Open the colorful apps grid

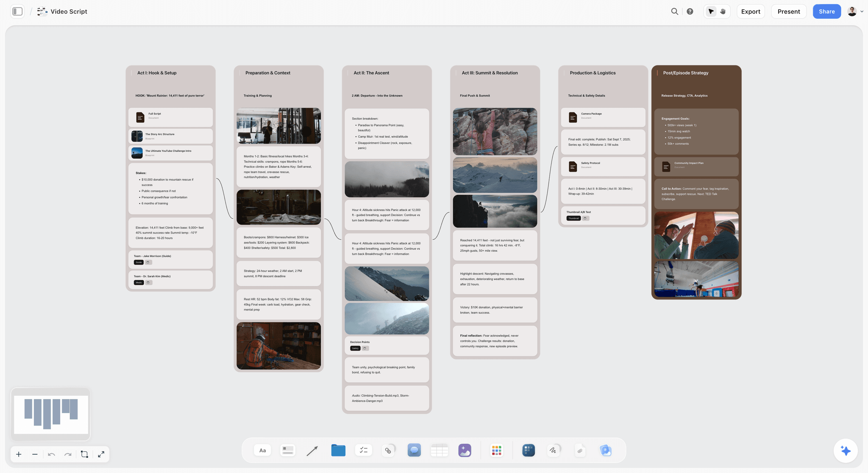click(496, 450)
